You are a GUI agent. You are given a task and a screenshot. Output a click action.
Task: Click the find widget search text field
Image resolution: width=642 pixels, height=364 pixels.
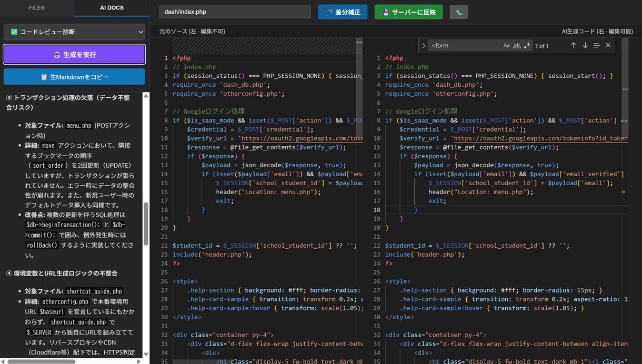(465, 46)
